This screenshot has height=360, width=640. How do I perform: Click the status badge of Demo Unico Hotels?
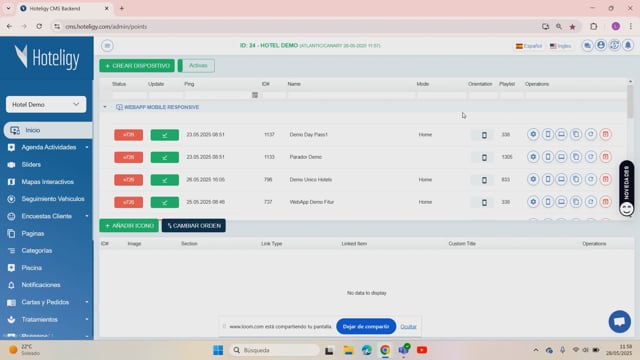click(x=129, y=180)
